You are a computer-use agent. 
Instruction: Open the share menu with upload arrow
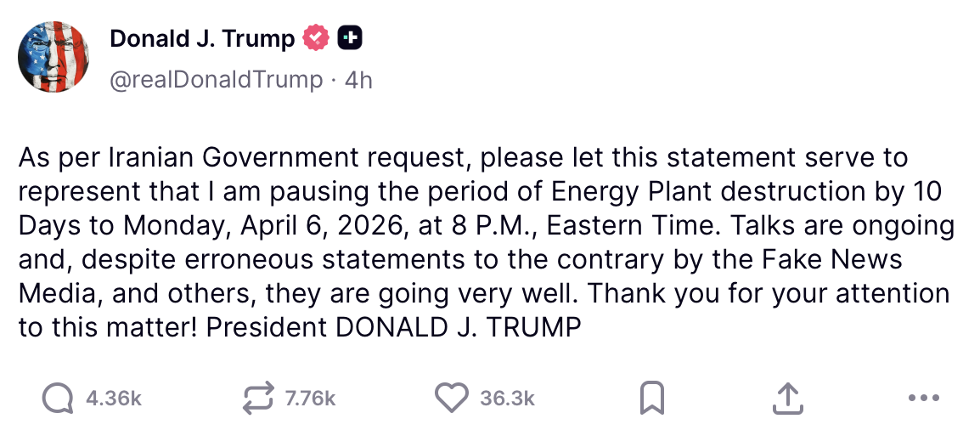(787, 398)
